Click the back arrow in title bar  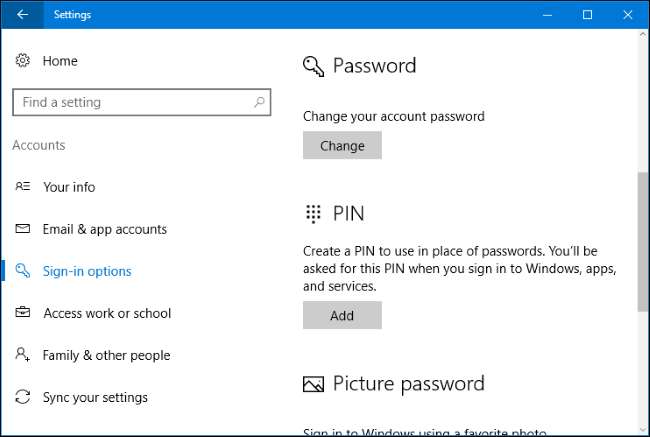22,15
